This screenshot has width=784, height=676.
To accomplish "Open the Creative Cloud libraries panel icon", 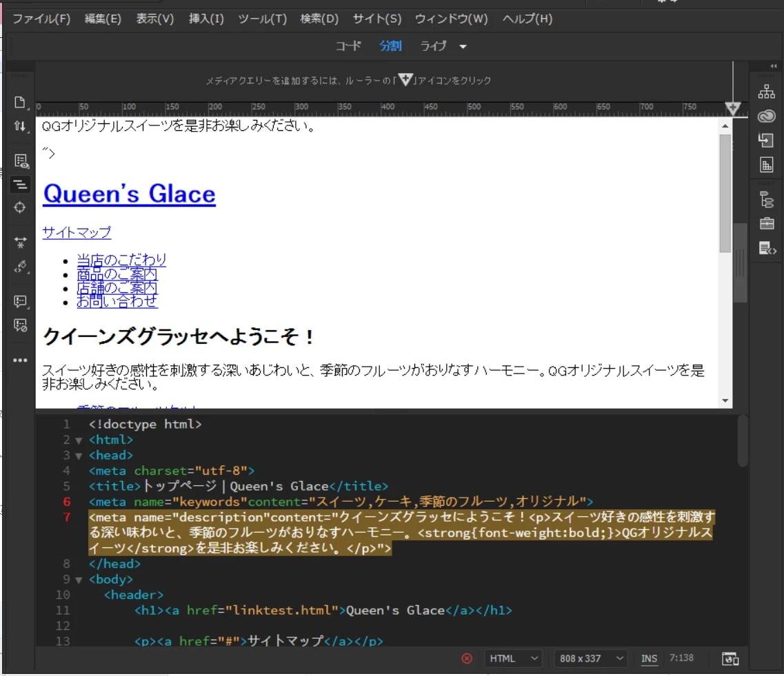I will [x=766, y=116].
